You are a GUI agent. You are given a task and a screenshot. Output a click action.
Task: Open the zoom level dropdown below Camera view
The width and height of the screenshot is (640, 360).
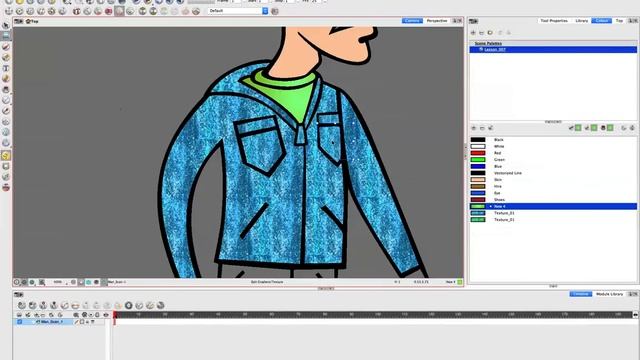(67, 282)
